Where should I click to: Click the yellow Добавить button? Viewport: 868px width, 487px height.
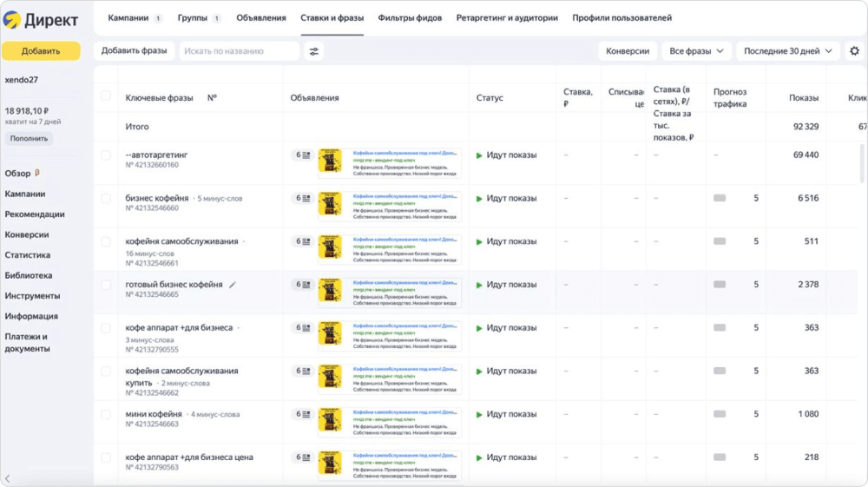41,51
